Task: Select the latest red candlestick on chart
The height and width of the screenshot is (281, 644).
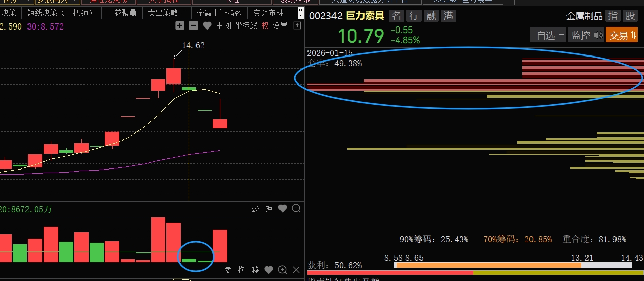Action: pyautogui.click(x=220, y=123)
